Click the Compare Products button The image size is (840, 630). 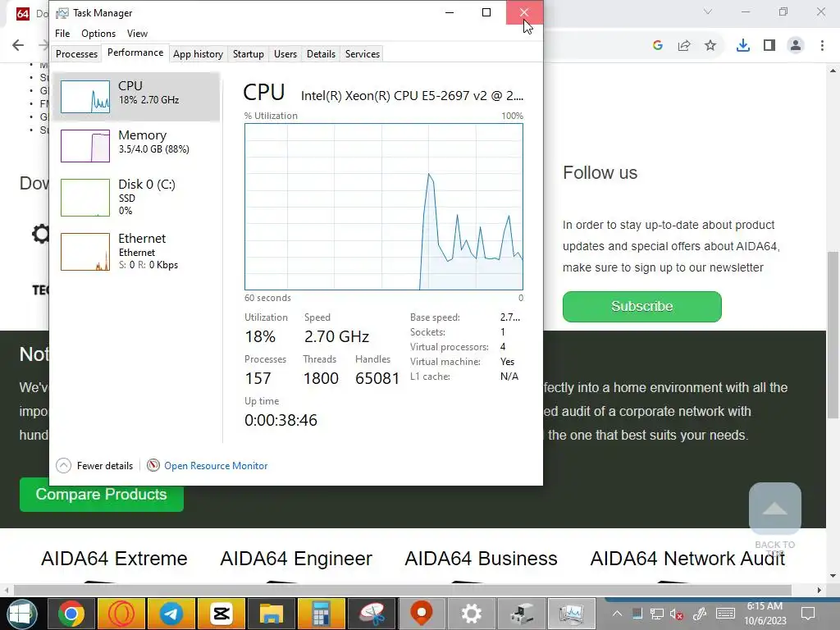(x=101, y=495)
